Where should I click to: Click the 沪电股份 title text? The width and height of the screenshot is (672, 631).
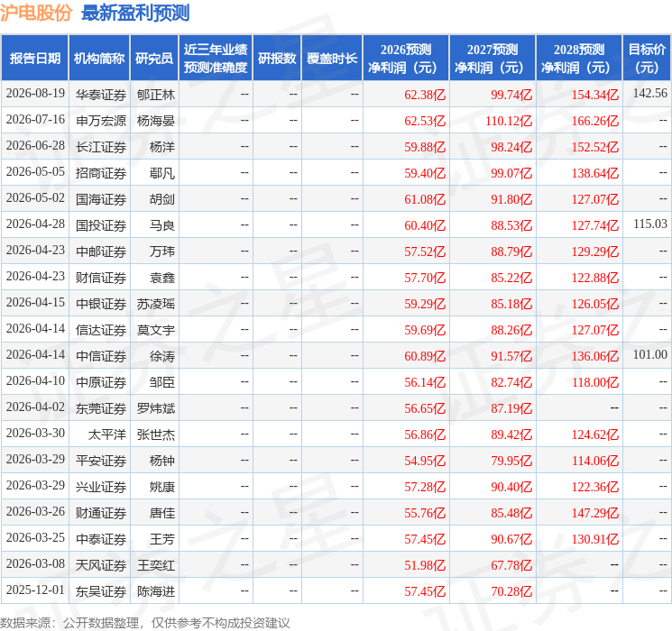[x=36, y=13]
